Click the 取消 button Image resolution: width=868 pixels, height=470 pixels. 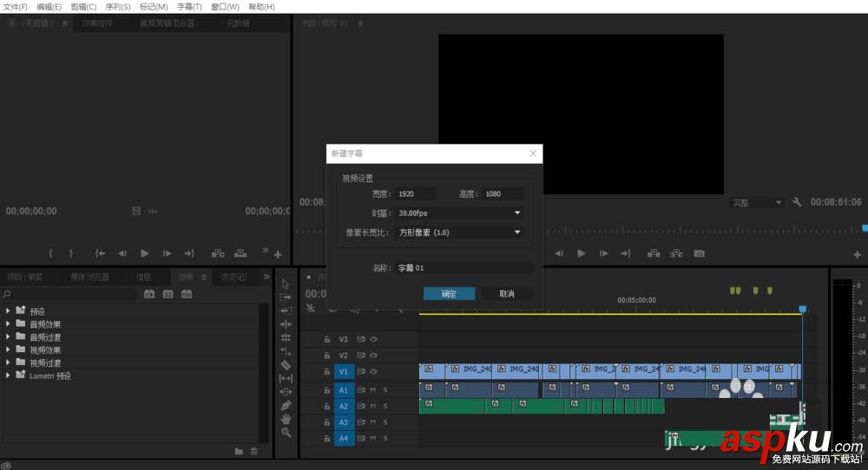tap(507, 294)
